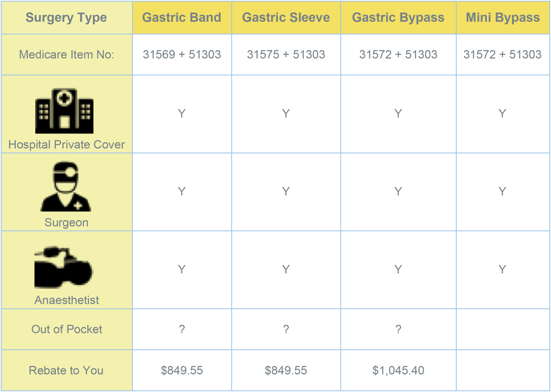Screen dimensions: 551x392
Task: Click item number 31569 + 51303
Action: click(182, 55)
